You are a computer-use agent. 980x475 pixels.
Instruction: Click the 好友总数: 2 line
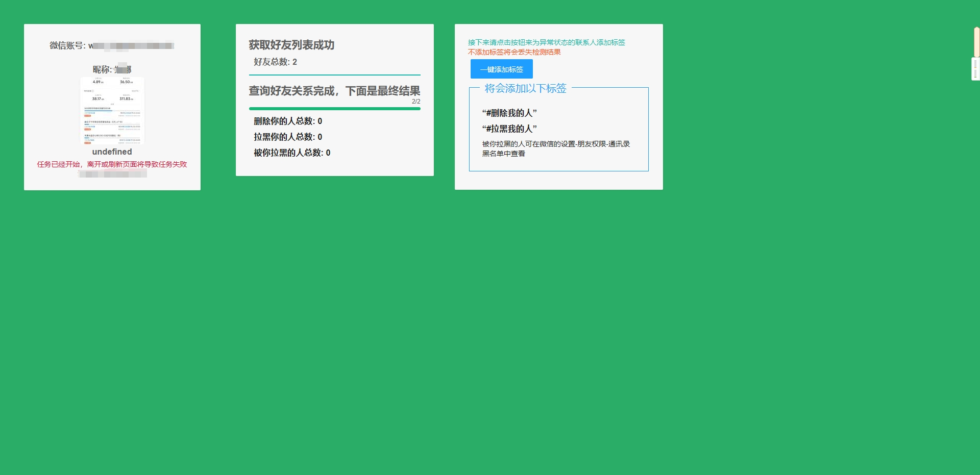coord(276,62)
